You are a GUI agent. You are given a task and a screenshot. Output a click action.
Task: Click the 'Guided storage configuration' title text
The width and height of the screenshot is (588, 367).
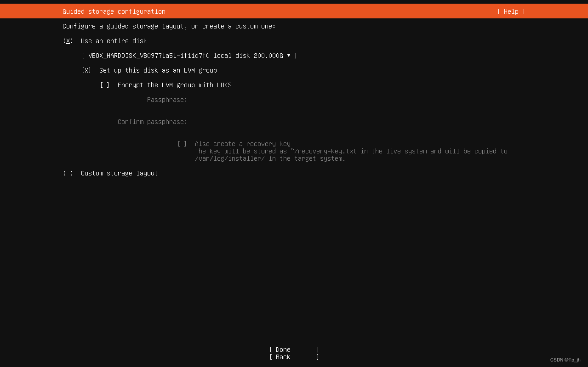[114, 11]
